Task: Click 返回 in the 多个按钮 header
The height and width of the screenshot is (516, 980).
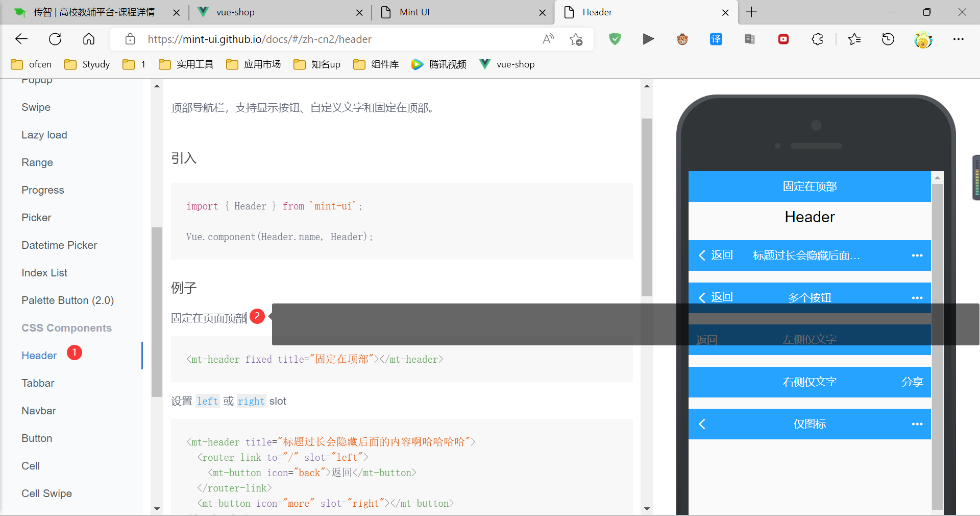Action: (x=722, y=297)
